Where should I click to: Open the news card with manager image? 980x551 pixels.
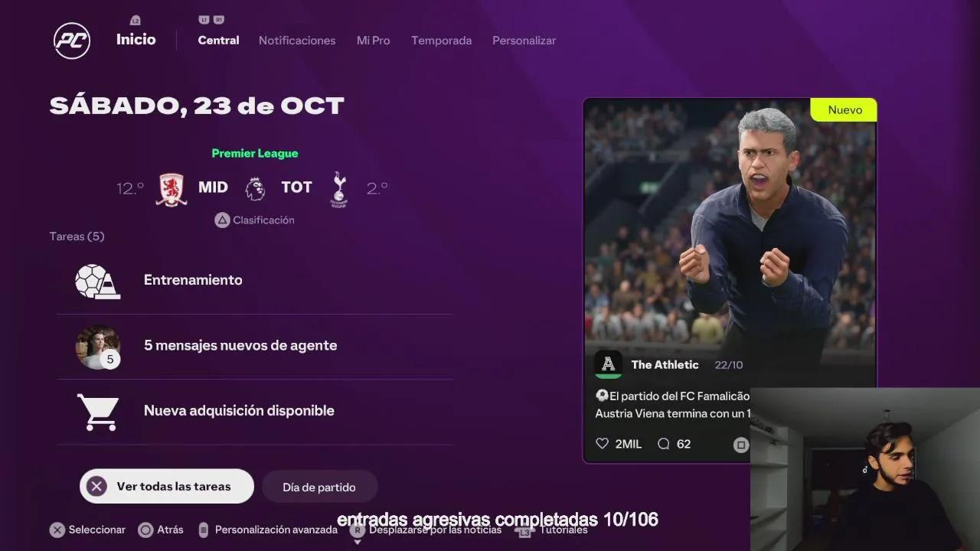click(x=730, y=280)
